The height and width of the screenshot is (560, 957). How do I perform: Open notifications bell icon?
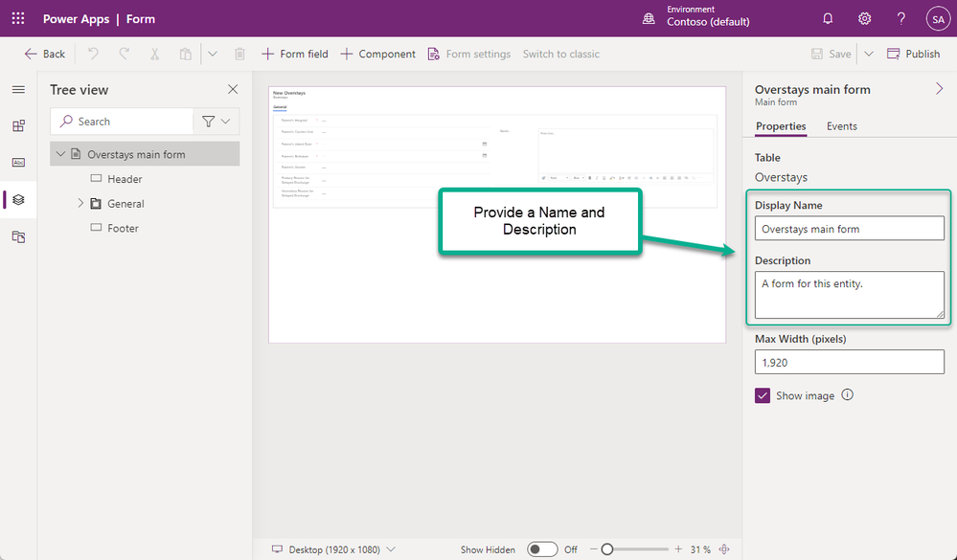(x=828, y=19)
